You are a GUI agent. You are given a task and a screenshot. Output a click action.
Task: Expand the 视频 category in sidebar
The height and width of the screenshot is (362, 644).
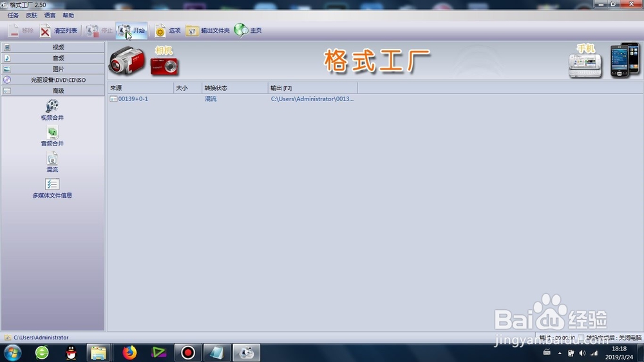[53, 47]
